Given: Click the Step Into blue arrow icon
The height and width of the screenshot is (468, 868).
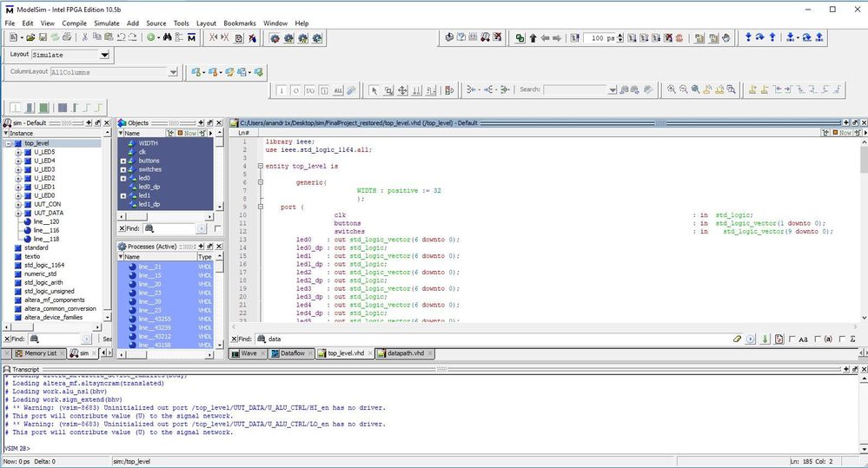Looking at the screenshot, I should [748, 37].
